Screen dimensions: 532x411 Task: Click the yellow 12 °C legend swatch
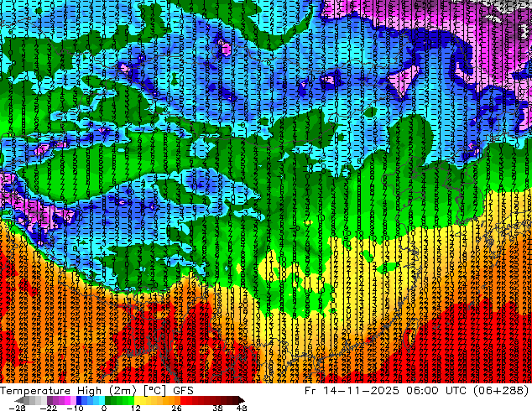137,400
